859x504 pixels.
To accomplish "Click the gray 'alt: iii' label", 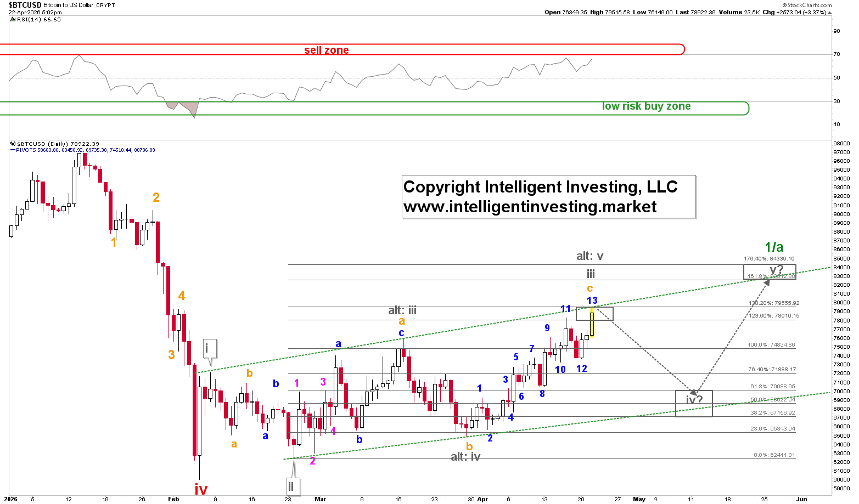I will point(402,310).
